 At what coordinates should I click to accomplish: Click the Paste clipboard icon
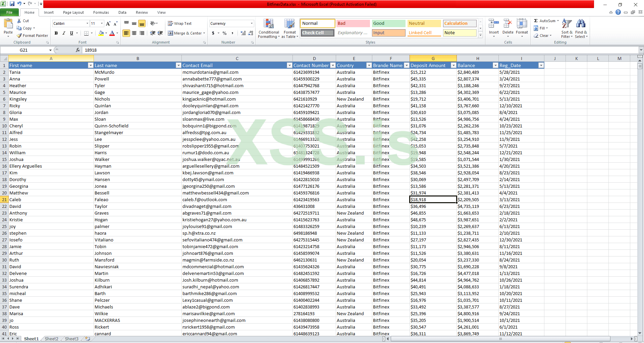pos(8,24)
